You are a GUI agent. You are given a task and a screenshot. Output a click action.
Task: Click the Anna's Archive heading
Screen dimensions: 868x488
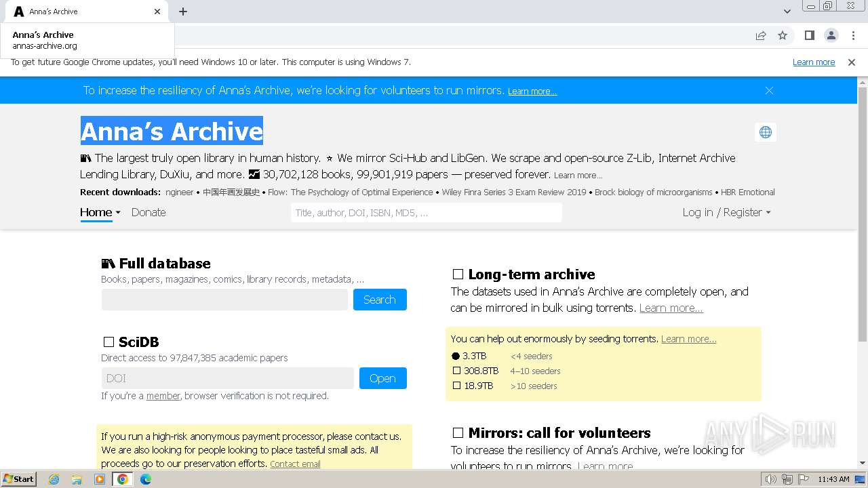172,131
